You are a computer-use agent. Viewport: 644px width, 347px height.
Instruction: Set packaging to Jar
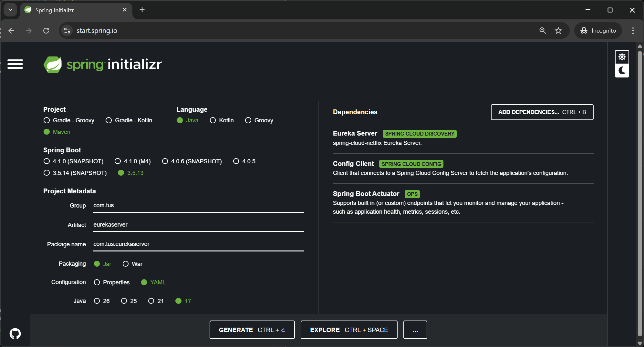coord(102,264)
